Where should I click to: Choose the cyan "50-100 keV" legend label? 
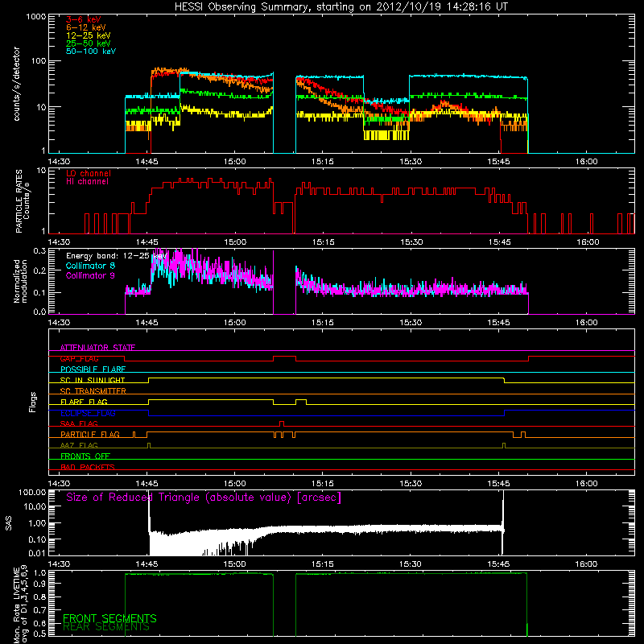click(91, 52)
